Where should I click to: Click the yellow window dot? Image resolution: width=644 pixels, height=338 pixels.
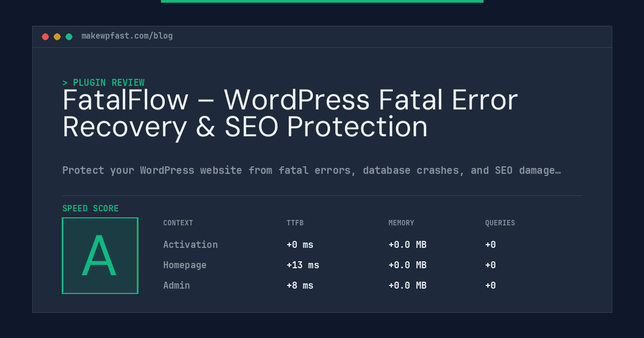click(x=57, y=36)
